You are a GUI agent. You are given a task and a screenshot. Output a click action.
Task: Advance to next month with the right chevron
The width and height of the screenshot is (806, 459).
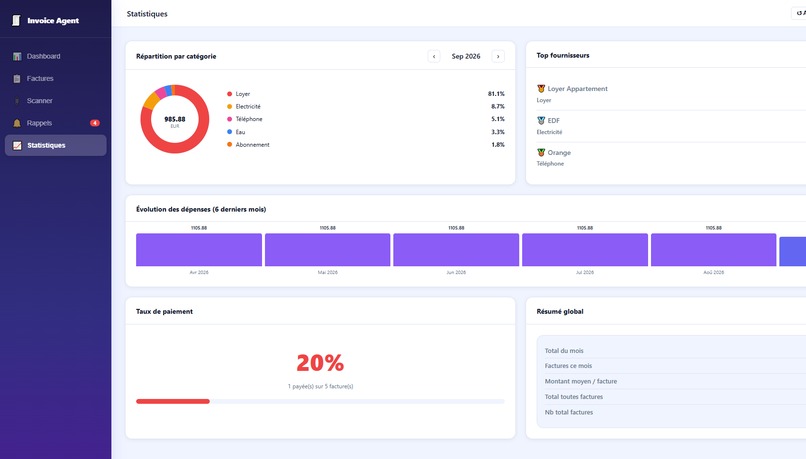coord(498,56)
